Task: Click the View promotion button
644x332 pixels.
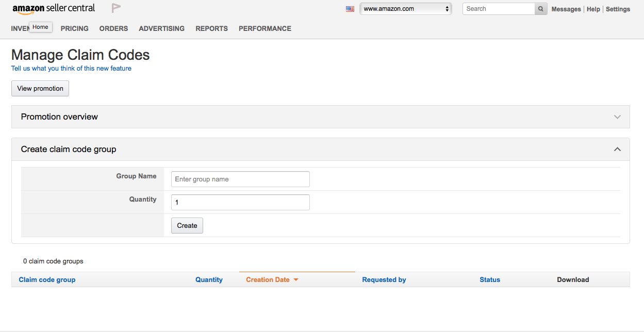Action: point(40,89)
